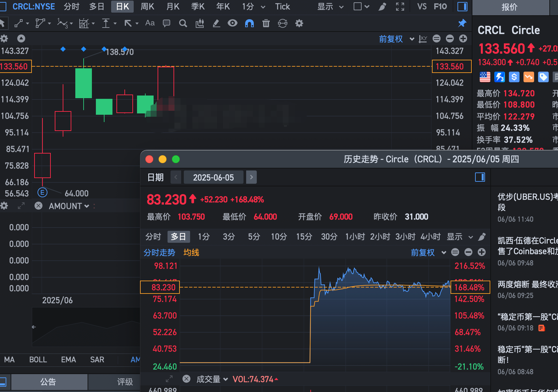This screenshot has width=558, height=392.
Task: Go to previous date in history window
Action: 176,177
